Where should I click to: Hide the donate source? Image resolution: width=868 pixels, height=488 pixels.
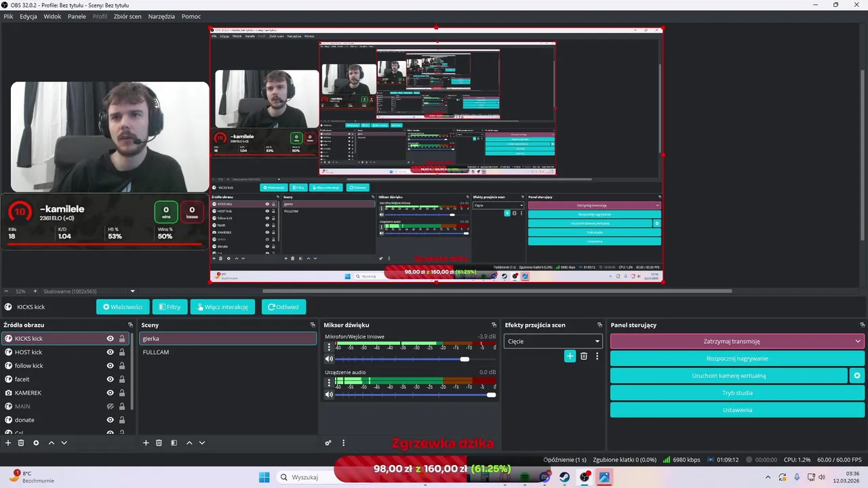coord(110,420)
